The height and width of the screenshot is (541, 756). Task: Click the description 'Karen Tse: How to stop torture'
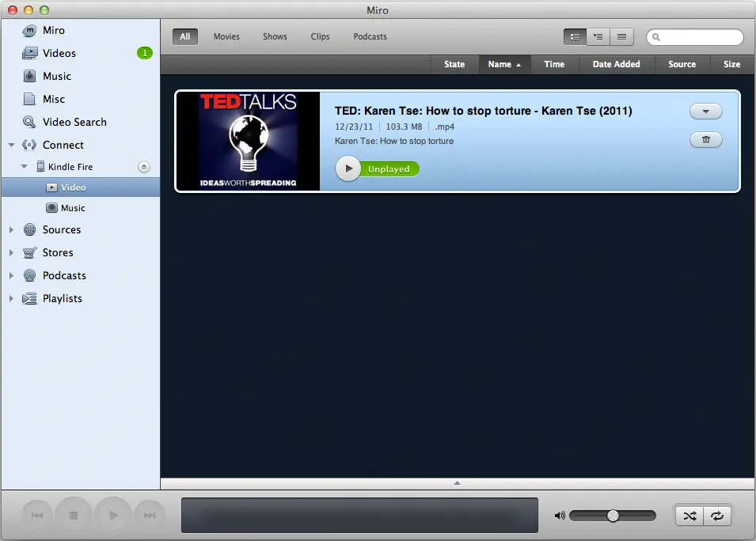pos(394,141)
